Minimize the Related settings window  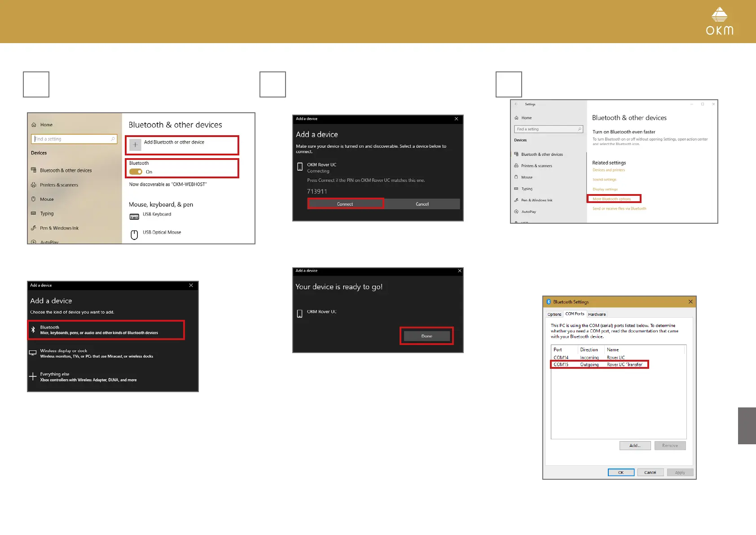691,104
